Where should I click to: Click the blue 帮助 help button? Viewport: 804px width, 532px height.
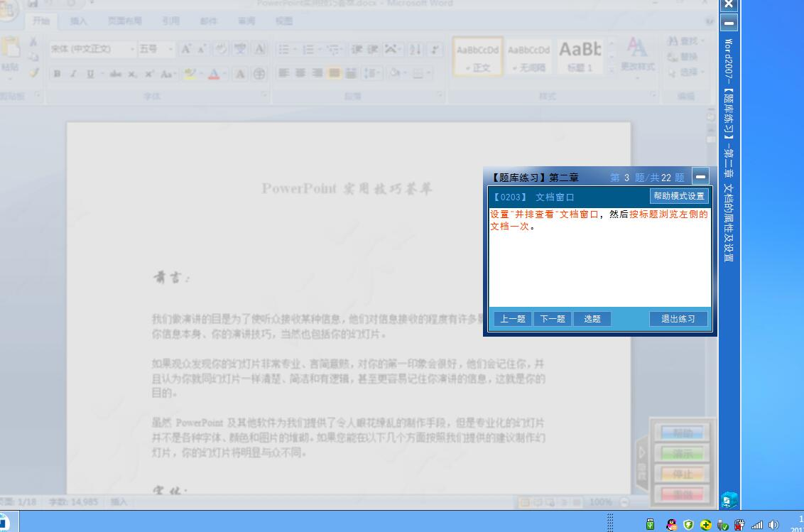pos(683,433)
